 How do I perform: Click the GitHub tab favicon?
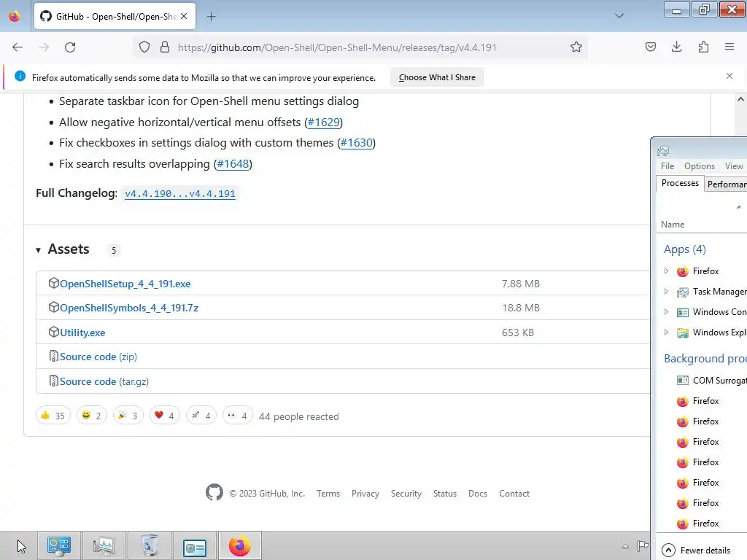[x=46, y=16]
